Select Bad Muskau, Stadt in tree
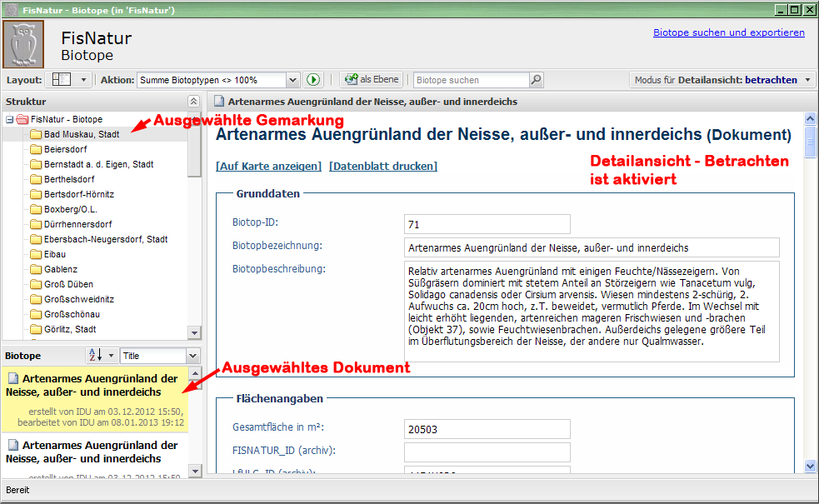The width and height of the screenshot is (819, 504). (x=82, y=134)
